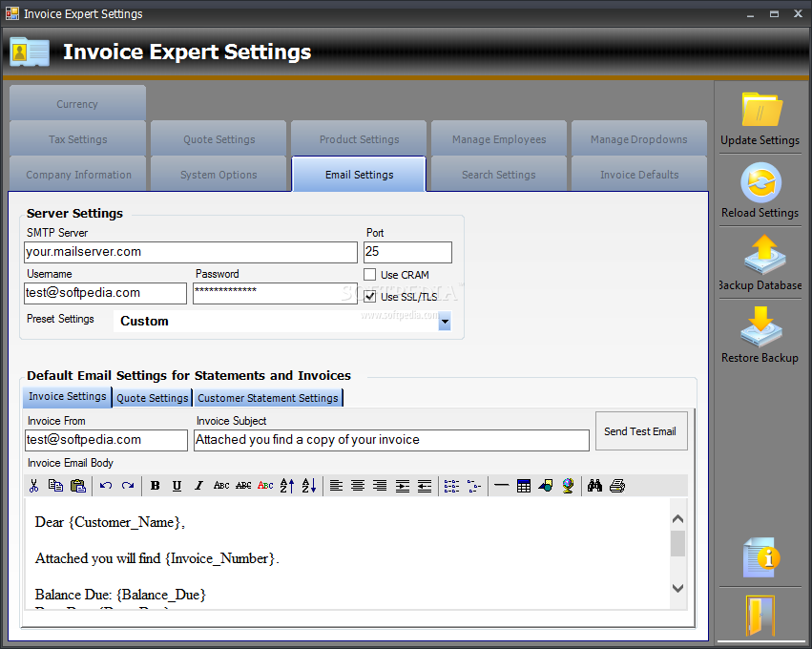812x649 pixels.
Task: Click the A-Z up arrow icon
Action: pos(287,486)
